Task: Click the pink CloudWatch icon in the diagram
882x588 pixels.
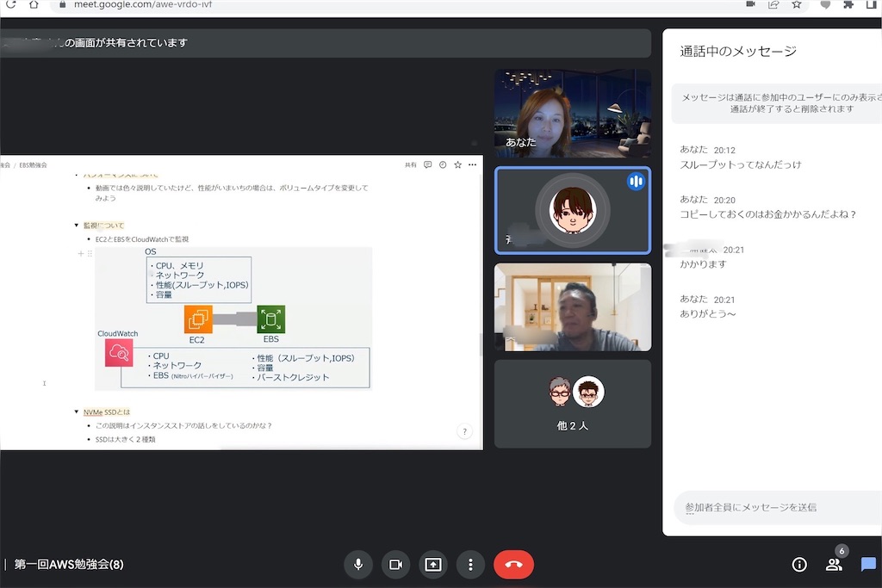Action: pyautogui.click(x=119, y=353)
